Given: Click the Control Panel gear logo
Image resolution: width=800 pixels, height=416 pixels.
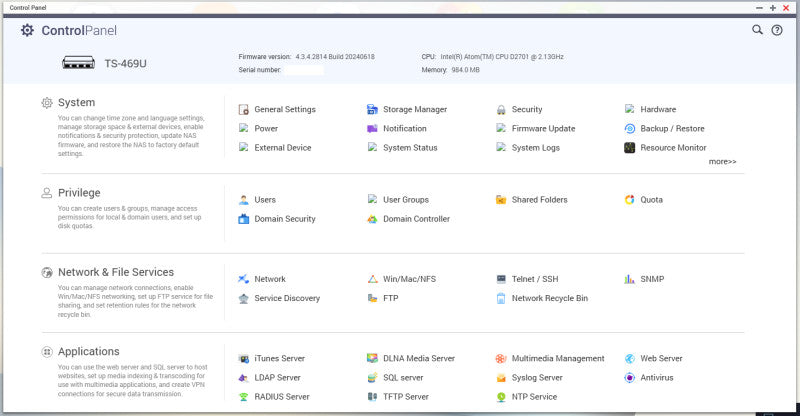Looking at the screenshot, I should tap(27, 31).
